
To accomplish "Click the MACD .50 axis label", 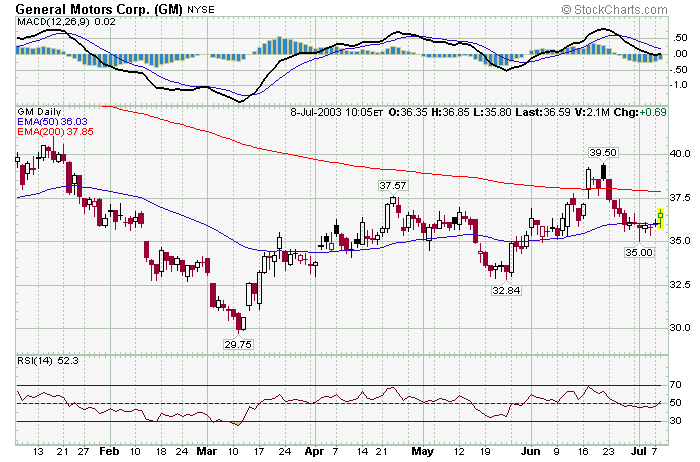I will coord(680,38).
